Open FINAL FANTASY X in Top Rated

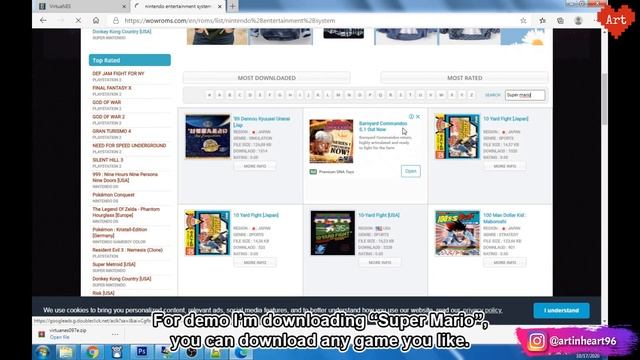112,88
